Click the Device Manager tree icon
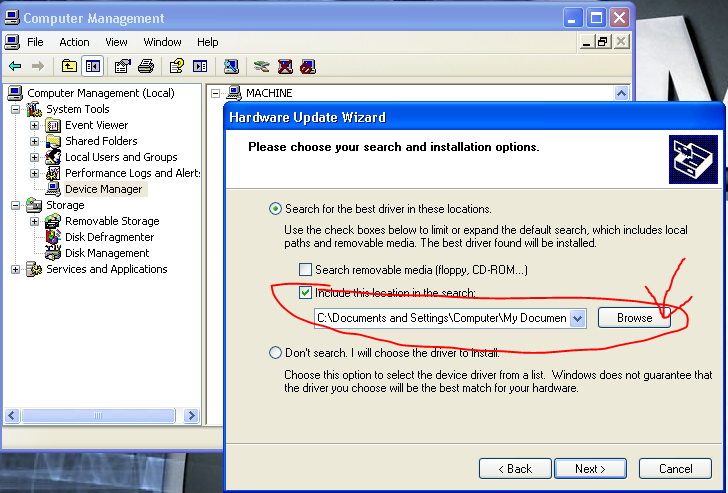Screen dimensions: 728x493 pos(53,189)
